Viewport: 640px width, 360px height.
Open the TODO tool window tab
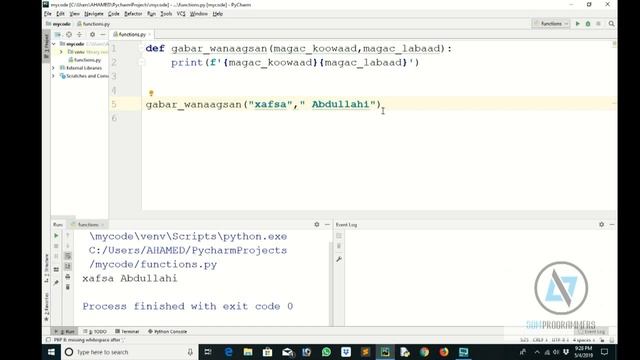pyautogui.click(x=95, y=331)
